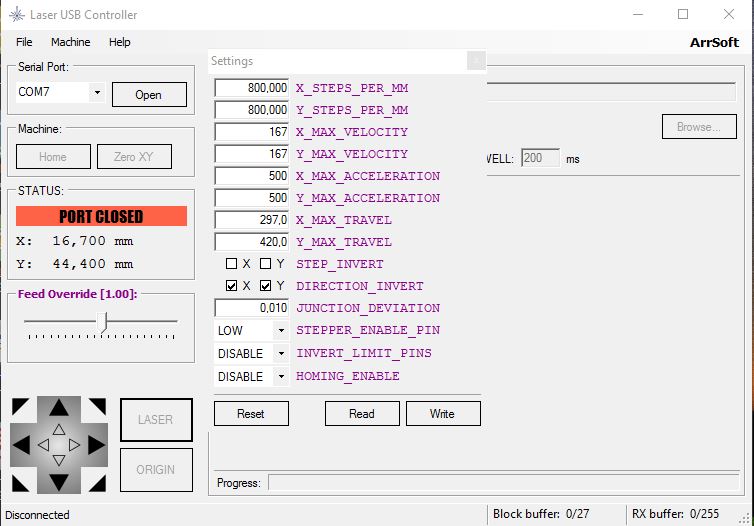Fine-step left with the small hollow left arrow
754x526 pixels.
43,445
